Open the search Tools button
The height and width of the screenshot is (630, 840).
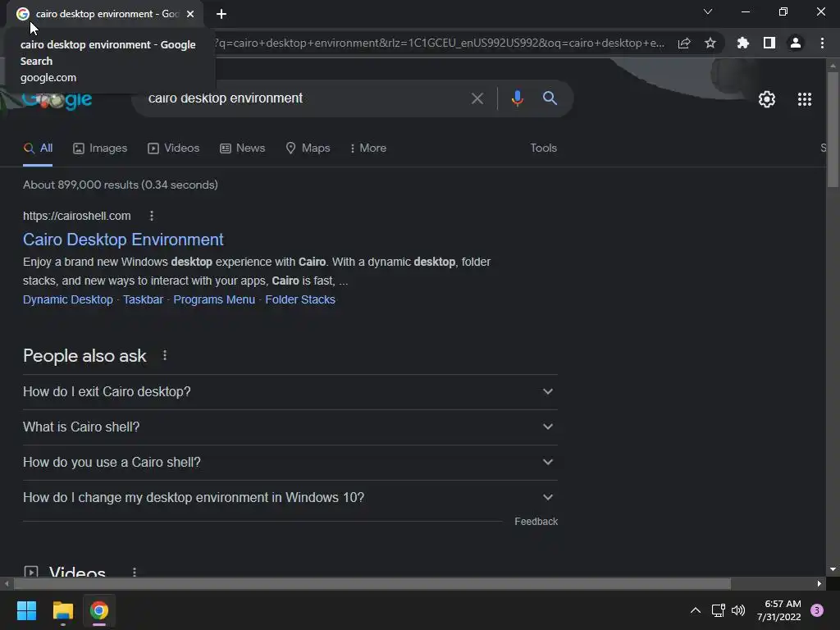[x=543, y=148]
